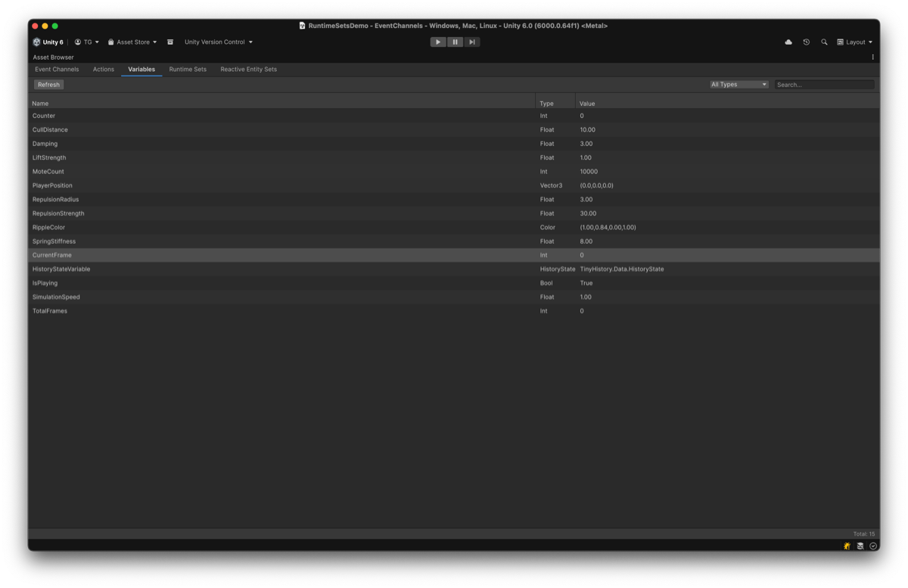Open Unity Cloud services from the toolbar
This screenshot has width=908, height=588.
788,42
